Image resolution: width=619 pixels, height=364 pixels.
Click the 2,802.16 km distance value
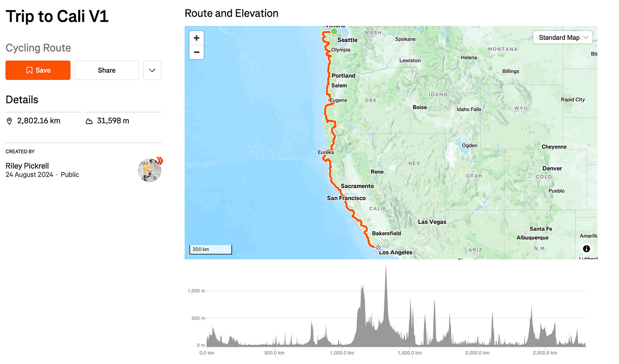coord(39,121)
